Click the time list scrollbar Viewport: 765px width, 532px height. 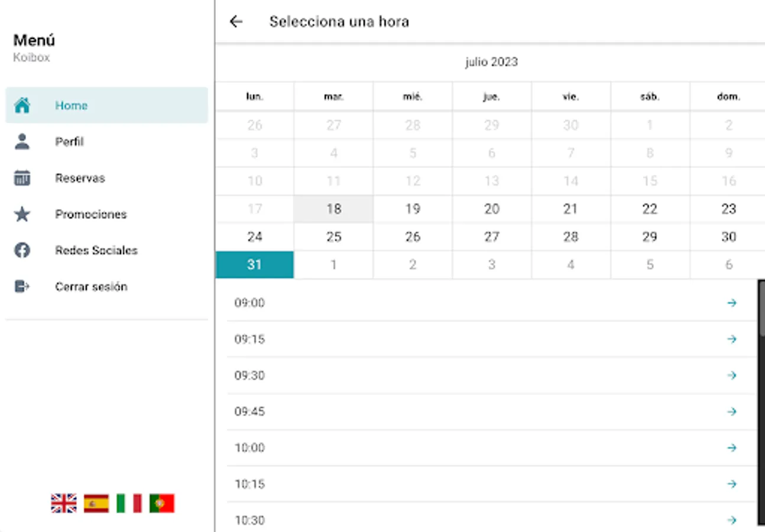761,402
